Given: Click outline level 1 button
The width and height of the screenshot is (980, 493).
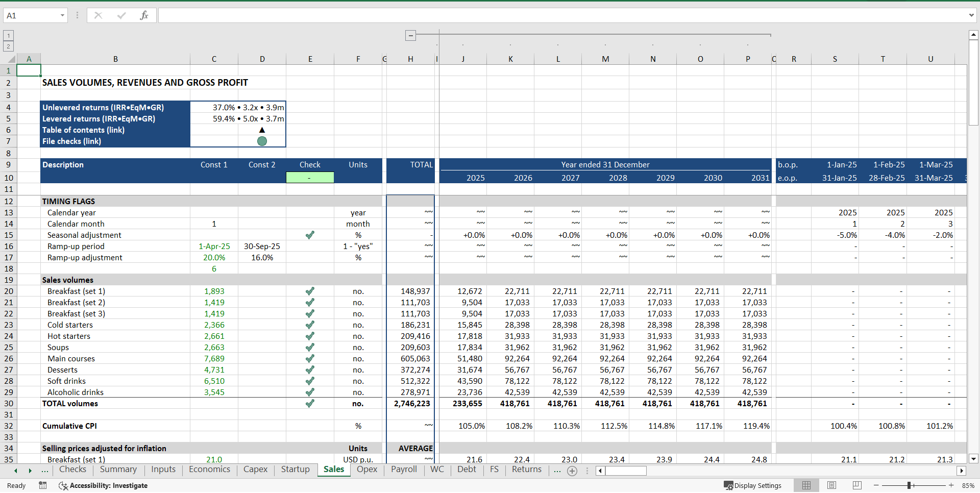Looking at the screenshot, I should pos(8,35).
